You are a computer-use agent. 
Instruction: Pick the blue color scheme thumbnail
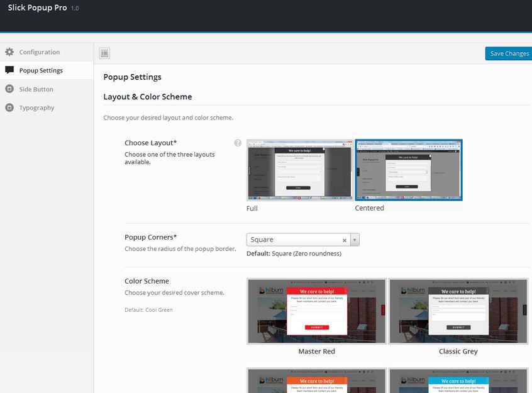tap(458, 380)
